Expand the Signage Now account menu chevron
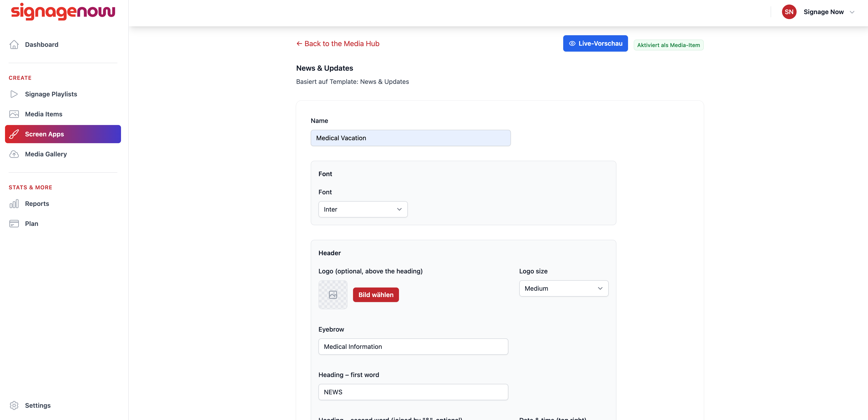This screenshot has width=868, height=420. [x=852, y=12]
